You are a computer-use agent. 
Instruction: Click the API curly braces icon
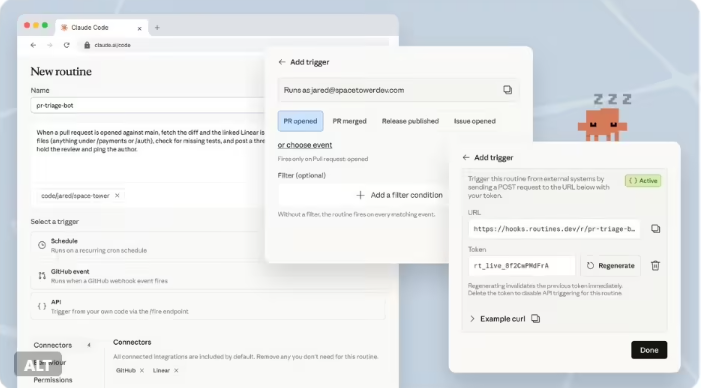tap(42, 306)
